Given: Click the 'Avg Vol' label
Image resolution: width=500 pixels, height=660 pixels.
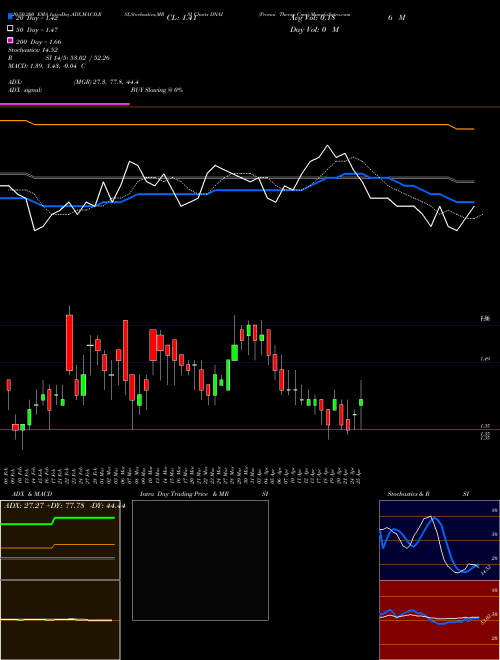Looking at the screenshot, I should click(313, 18).
